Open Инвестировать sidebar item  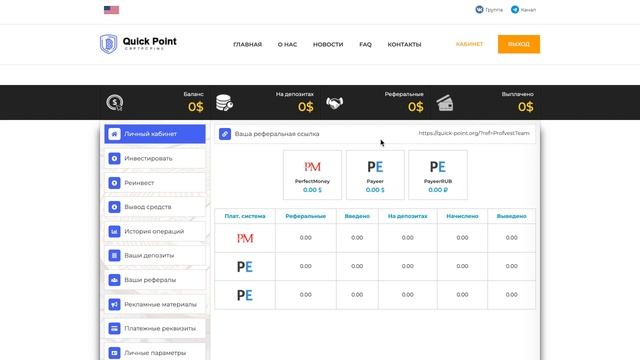tap(155, 158)
